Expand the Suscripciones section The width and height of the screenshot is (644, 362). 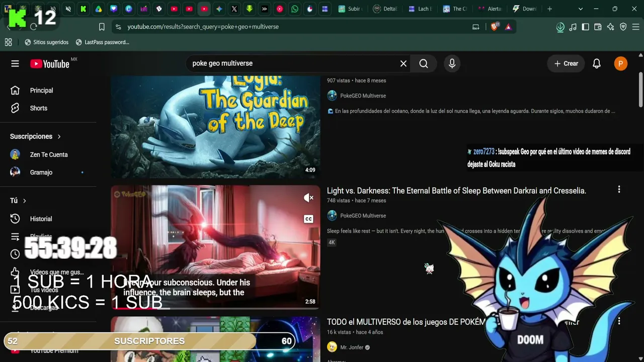pos(35,136)
